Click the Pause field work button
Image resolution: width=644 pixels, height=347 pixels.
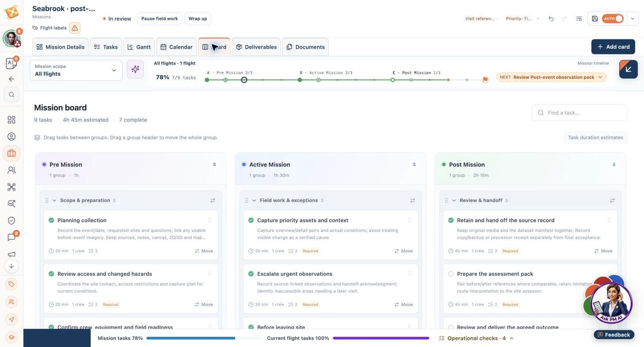point(160,19)
